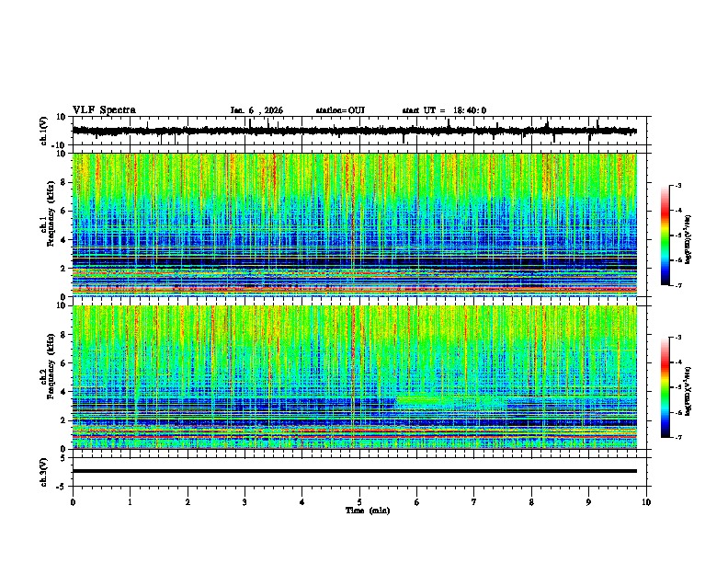Screen dimensions: 728x563
Task: Click the "0" tick on the time axis
Action: [73, 502]
